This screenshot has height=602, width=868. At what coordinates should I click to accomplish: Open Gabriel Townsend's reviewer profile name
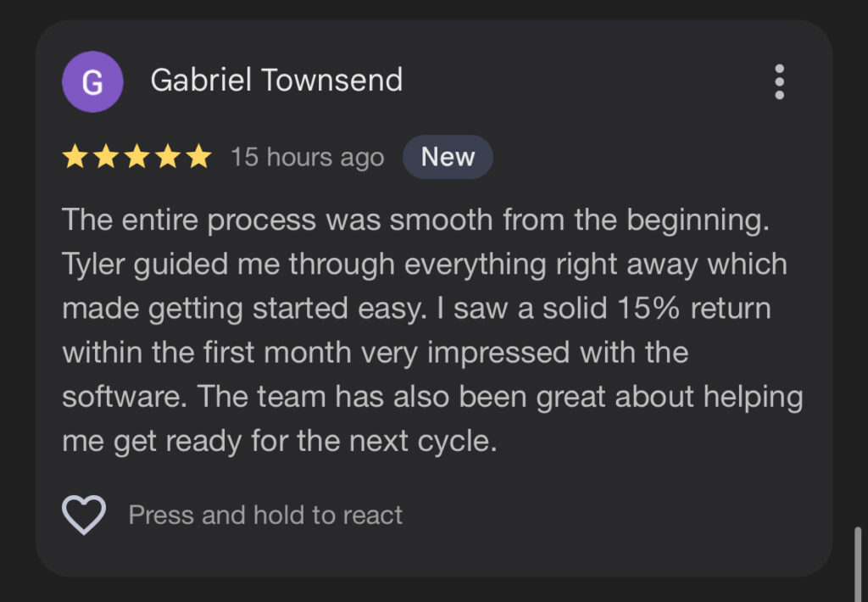(276, 81)
